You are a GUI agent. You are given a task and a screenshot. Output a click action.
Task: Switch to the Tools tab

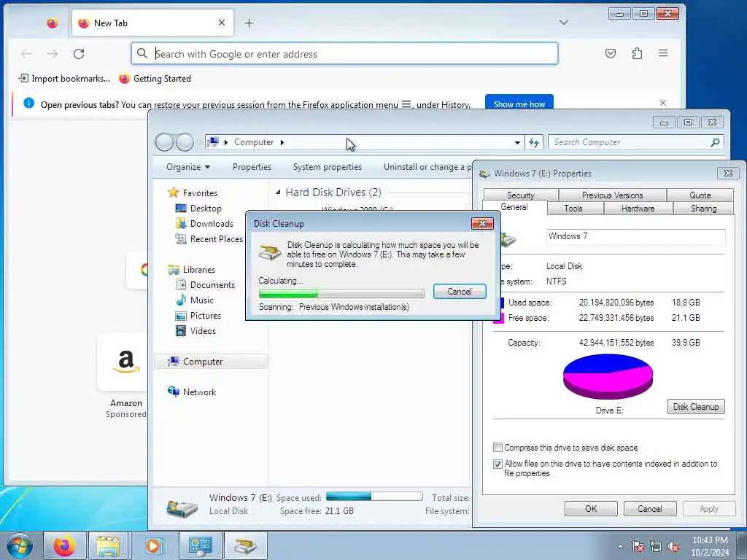[573, 208]
